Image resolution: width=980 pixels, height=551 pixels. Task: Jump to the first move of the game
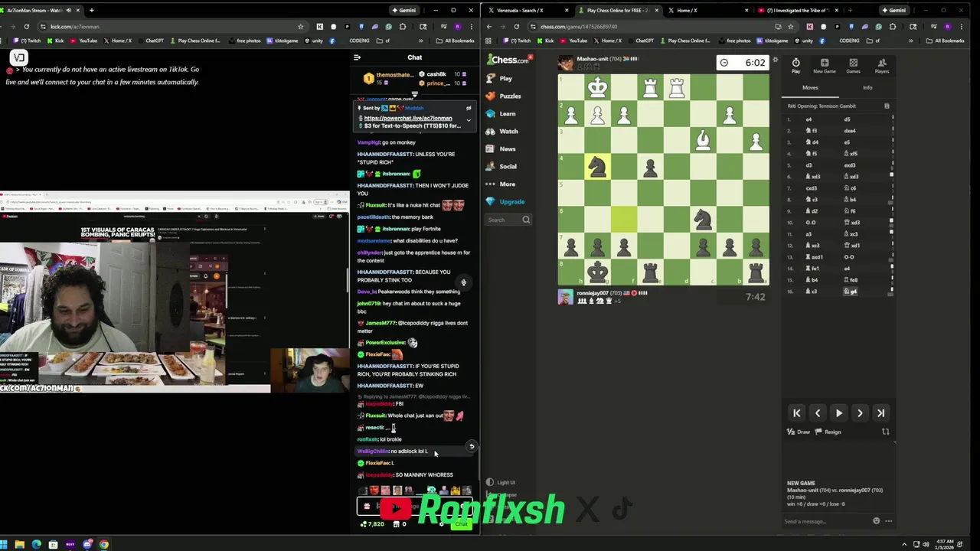(x=796, y=412)
